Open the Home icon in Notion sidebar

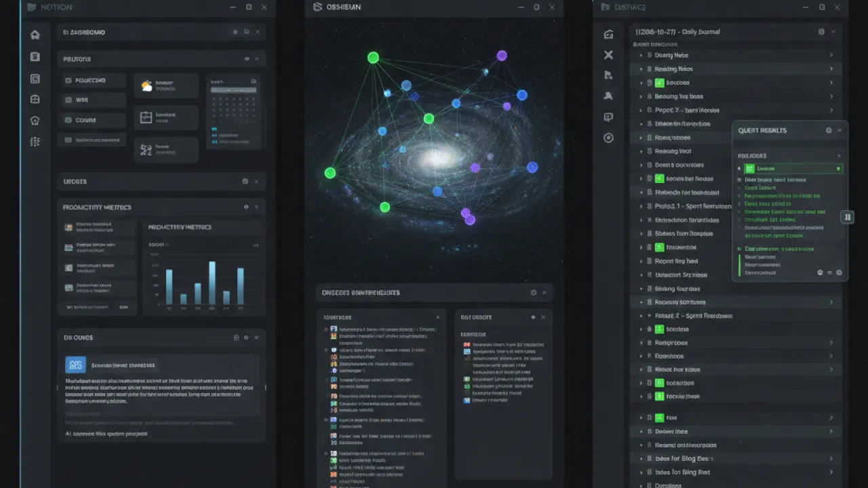pyautogui.click(x=35, y=35)
